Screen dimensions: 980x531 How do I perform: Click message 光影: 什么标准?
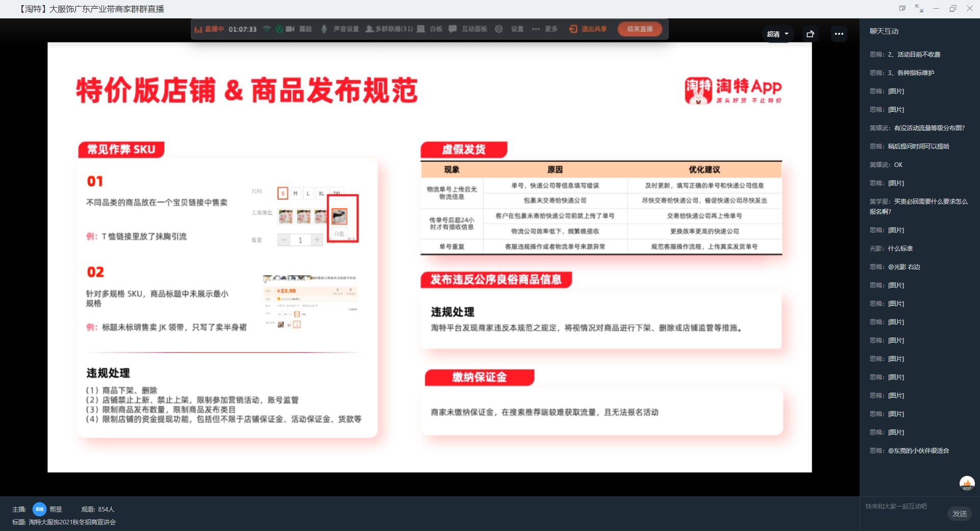pos(891,248)
